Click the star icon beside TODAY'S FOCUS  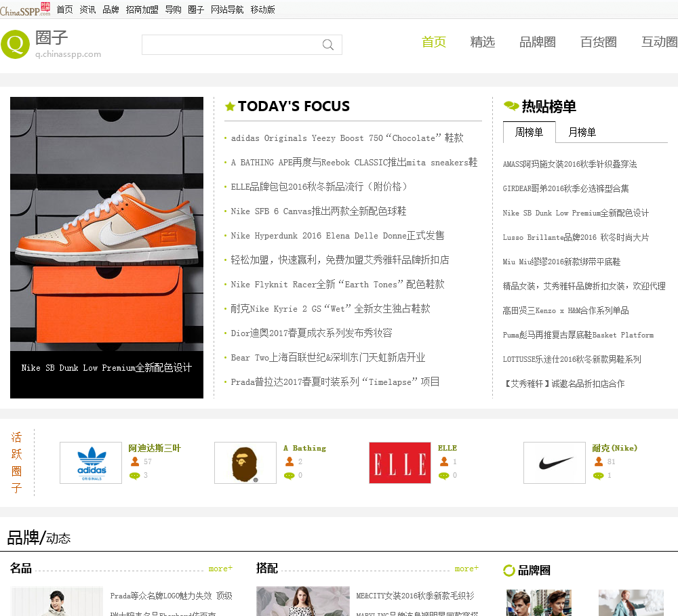[x=230, y=106]
